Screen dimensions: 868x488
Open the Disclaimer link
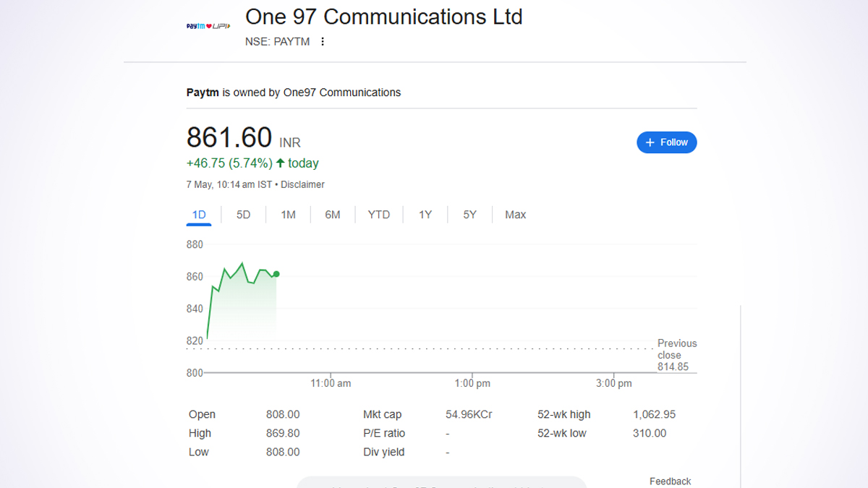302,185
